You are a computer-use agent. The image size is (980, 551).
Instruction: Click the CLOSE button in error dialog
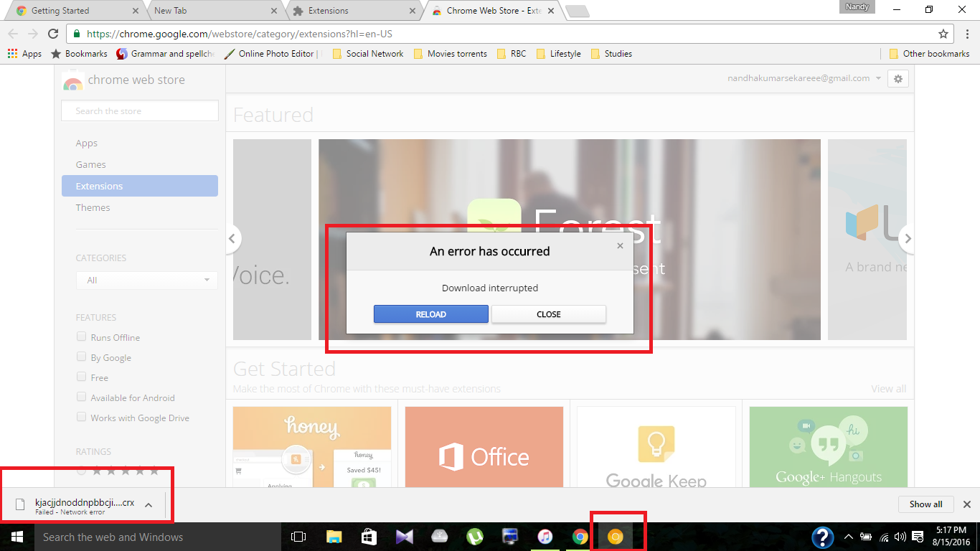coord(549,314)
